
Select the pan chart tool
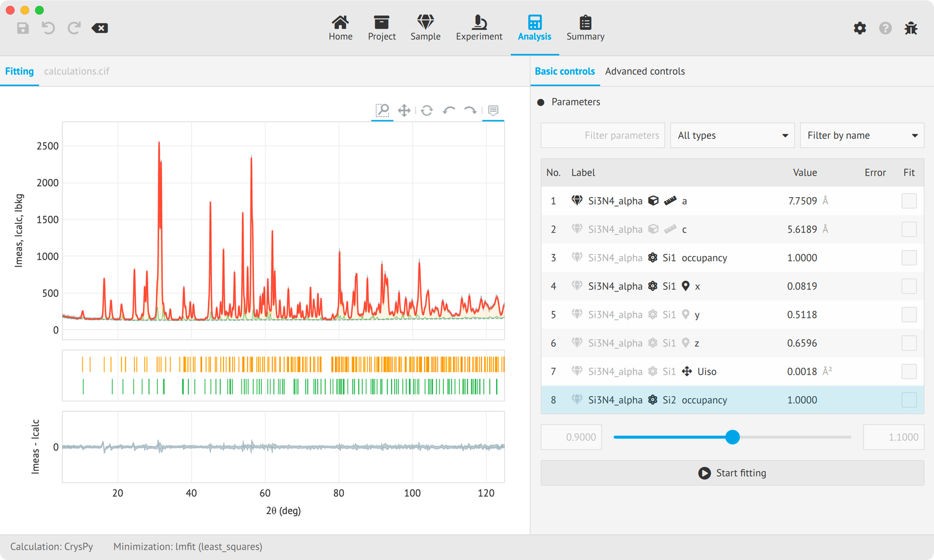coord(404,110)
